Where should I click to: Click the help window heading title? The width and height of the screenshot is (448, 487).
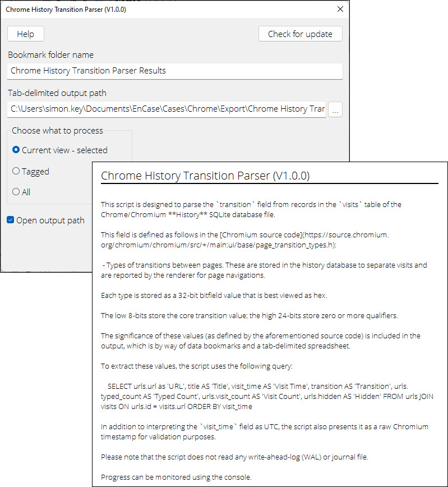(205, 176)
